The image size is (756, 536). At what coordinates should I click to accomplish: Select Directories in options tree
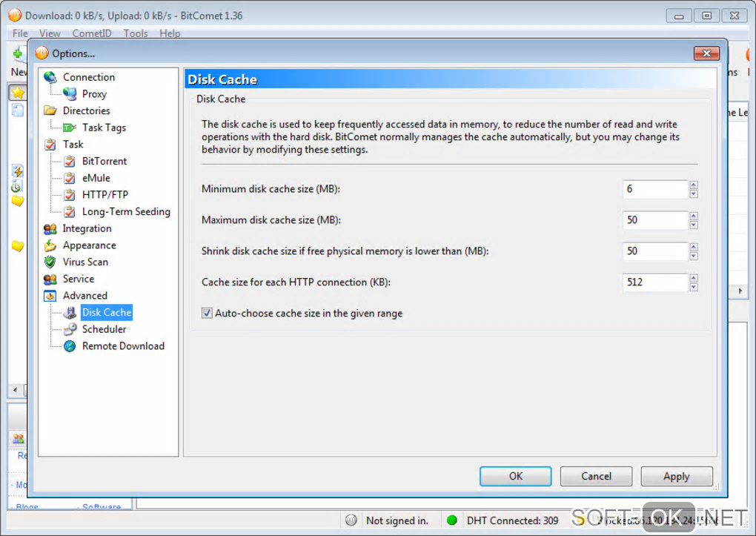[x=86, y=111]
